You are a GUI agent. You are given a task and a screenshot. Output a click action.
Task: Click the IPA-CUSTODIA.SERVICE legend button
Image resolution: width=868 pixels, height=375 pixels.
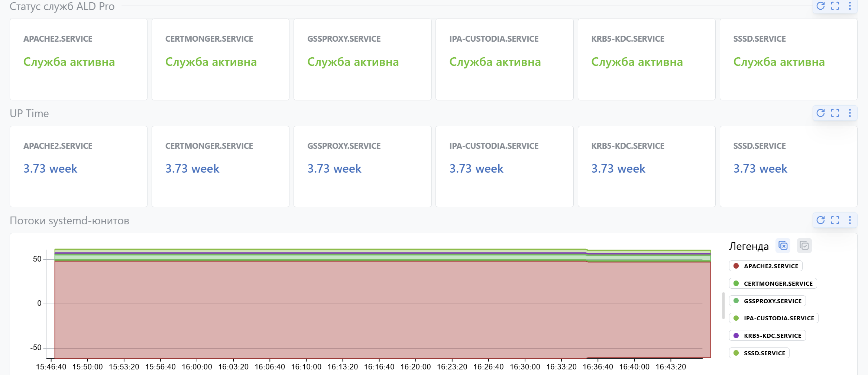[774, 318]
